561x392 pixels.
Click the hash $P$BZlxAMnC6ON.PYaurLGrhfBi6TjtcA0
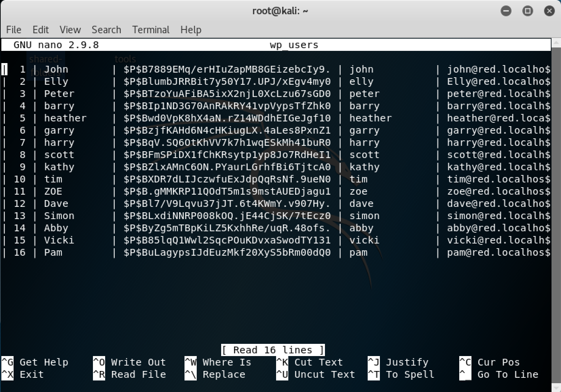227,167
